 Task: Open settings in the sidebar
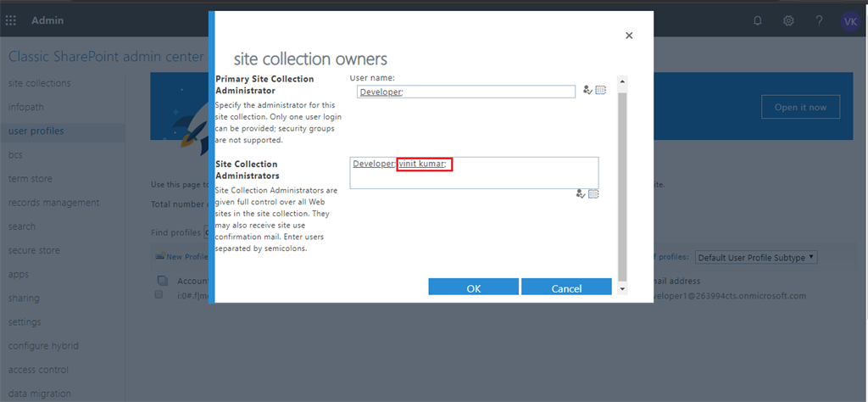(x=25, y=321)
